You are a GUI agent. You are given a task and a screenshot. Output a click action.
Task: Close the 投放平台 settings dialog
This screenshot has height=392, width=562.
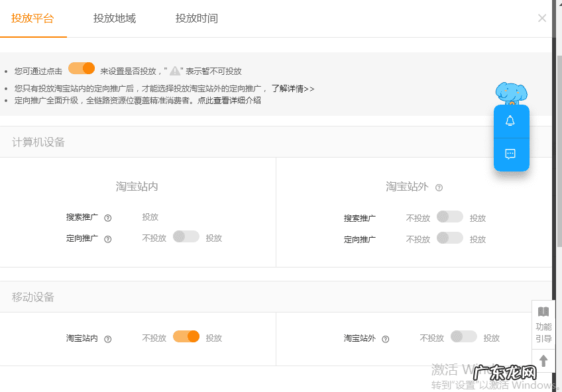(x=541, y=18)
